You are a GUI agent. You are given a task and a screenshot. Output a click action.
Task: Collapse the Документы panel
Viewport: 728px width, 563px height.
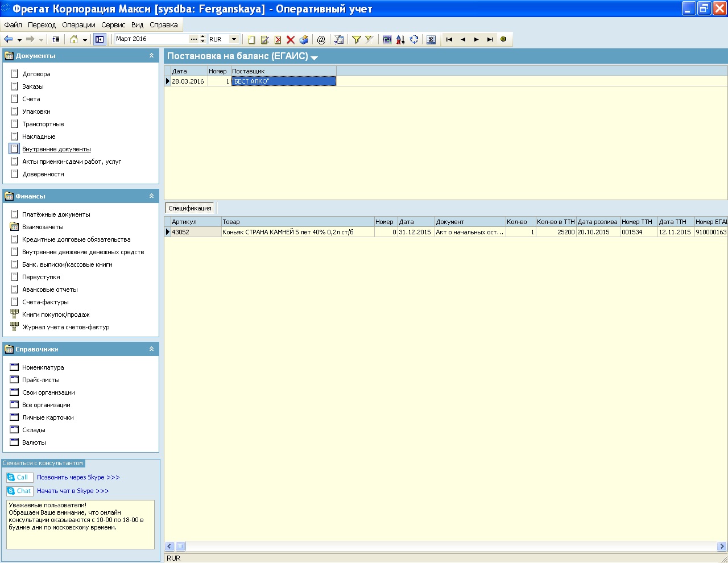(x=151, y=56)
